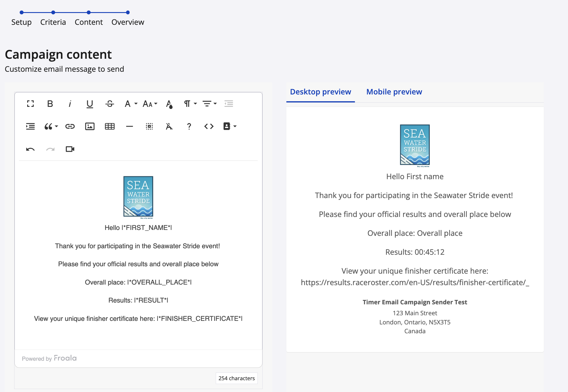Toggle underline formatting

point(90,104)
